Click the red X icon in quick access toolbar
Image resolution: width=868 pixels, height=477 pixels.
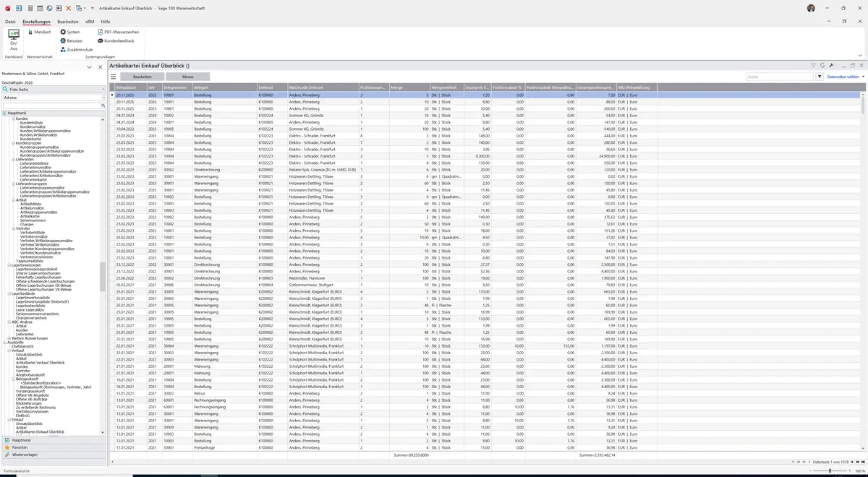69,8
